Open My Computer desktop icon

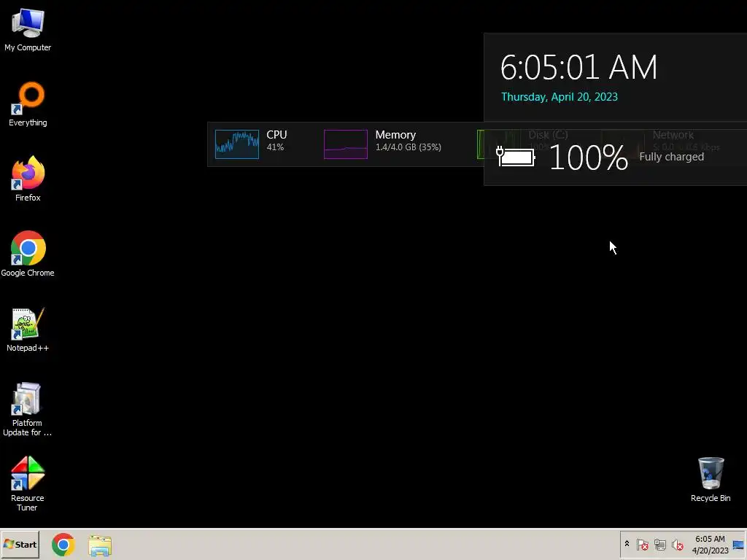28,30
